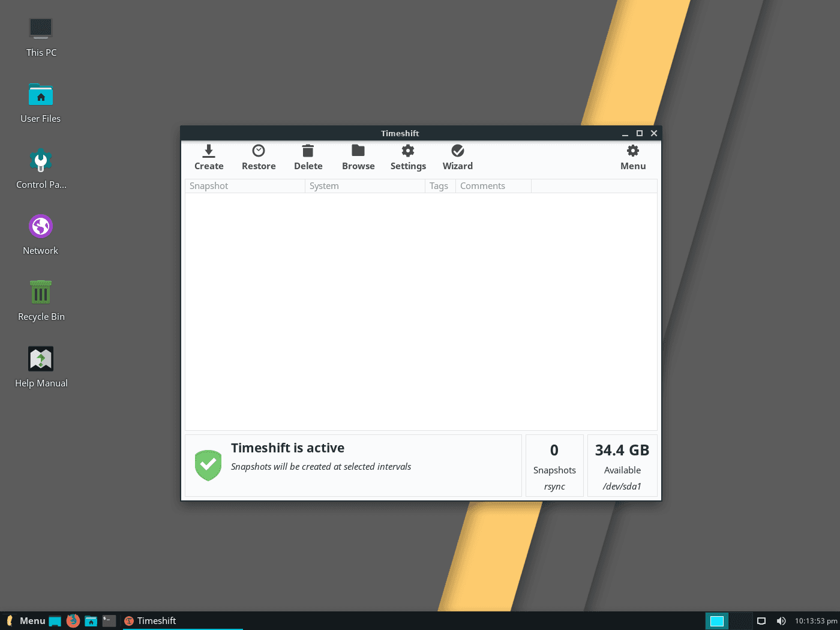
Task: Open Timeshift Settings
Action: pos(407,157)
